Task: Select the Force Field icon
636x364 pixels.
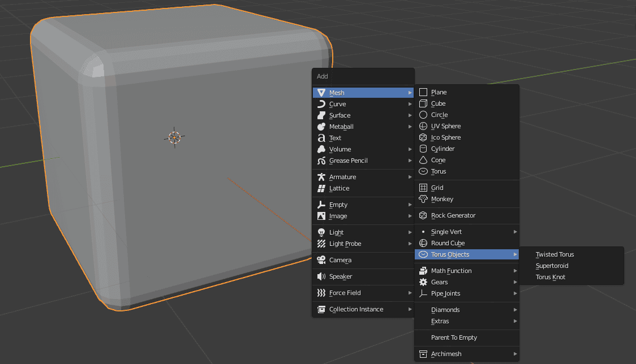Action: coord(323,293)
